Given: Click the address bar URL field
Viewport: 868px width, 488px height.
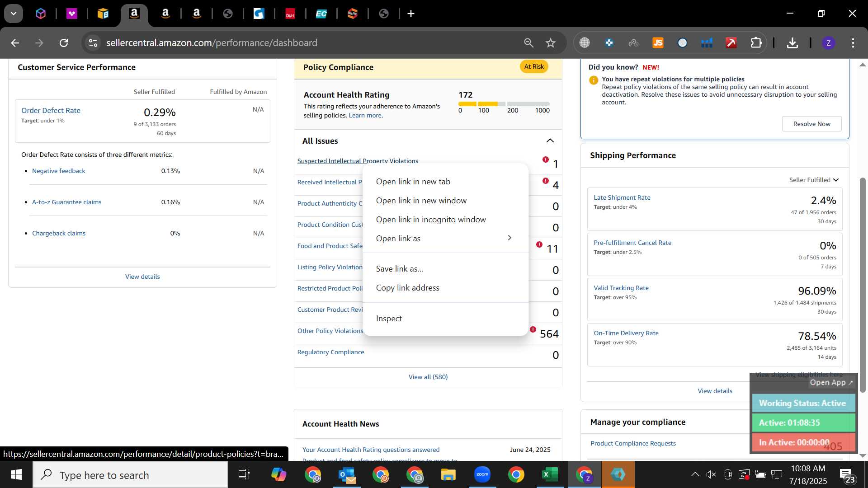Looking at the screenshot, I should pyautogui.click(x=307, y=43).
